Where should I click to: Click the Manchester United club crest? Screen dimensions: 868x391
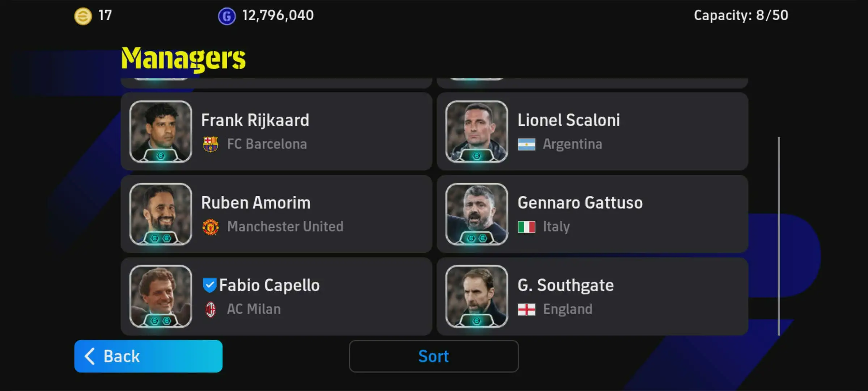(x=210, y=227)
